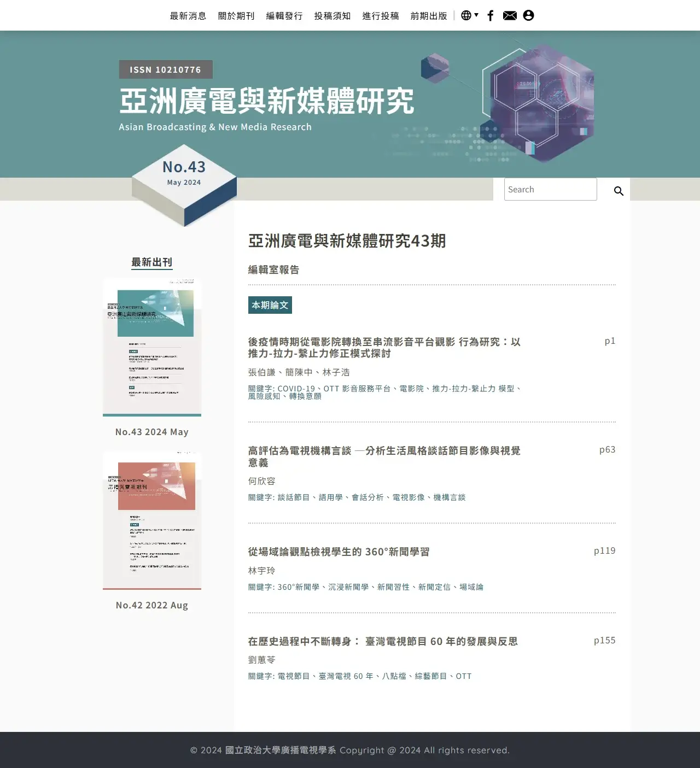Open the 前期出版 menu
Screen dimensions: 700x768
(429, 16)
